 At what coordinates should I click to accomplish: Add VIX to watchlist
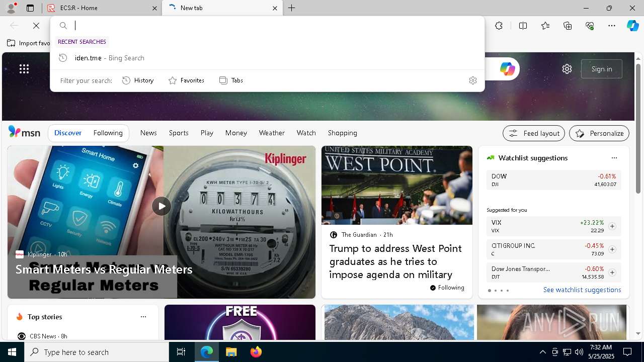[x=612, y=226]
